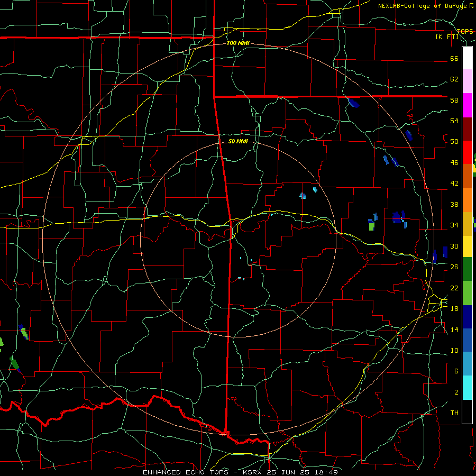Screen dimensions: 476x476
Task: Click the navy blue legend swatch
Action: (467, 317)
